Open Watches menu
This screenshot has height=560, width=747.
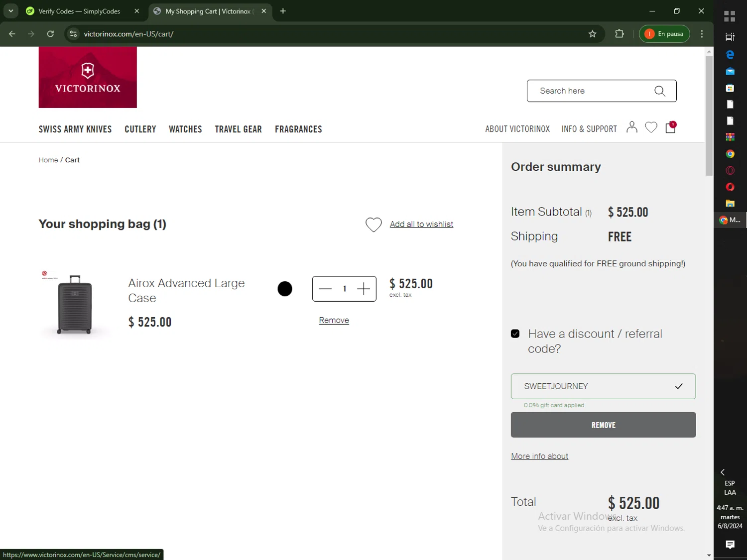click(x=185, y=129)
